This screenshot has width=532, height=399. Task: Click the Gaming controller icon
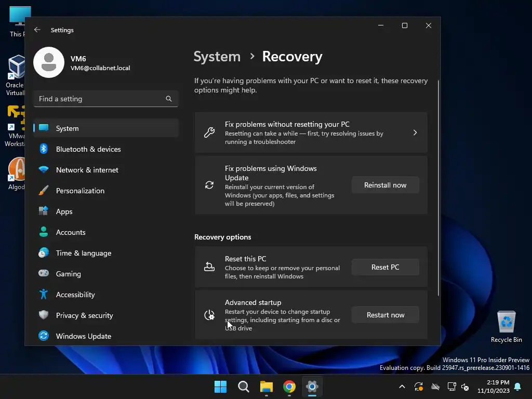click(x=44, y=273)
